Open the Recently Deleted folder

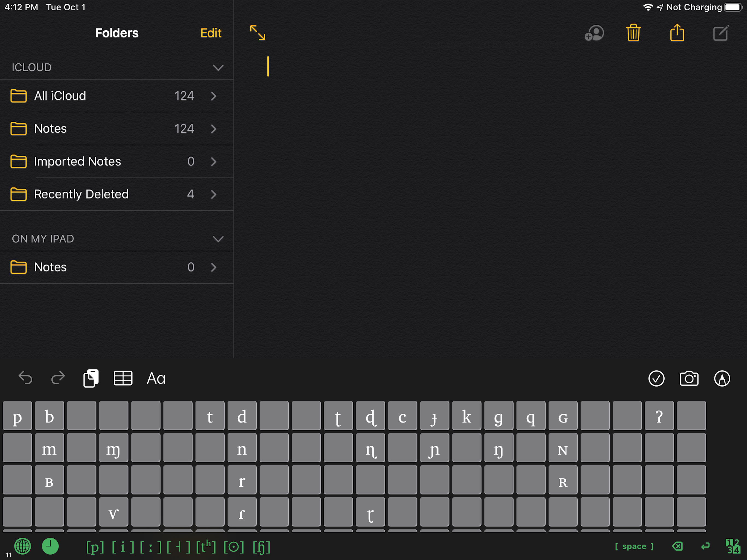point(116,194)
